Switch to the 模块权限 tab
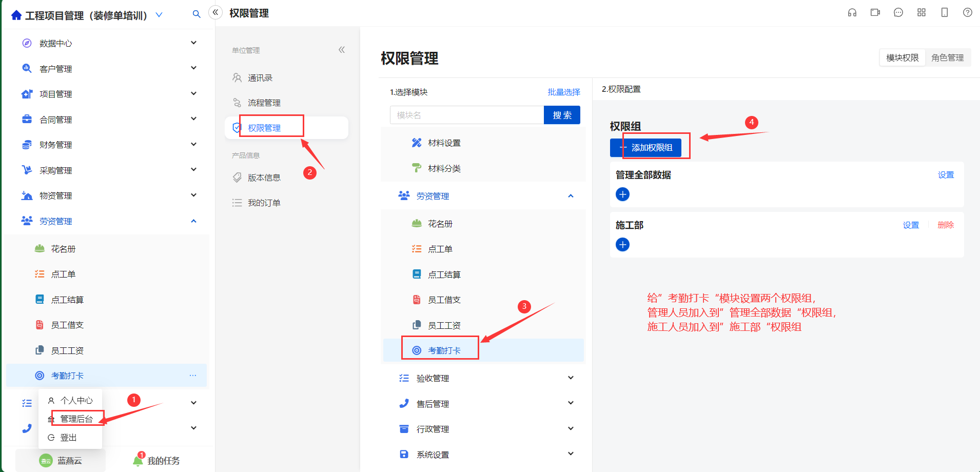 point(903,57)
